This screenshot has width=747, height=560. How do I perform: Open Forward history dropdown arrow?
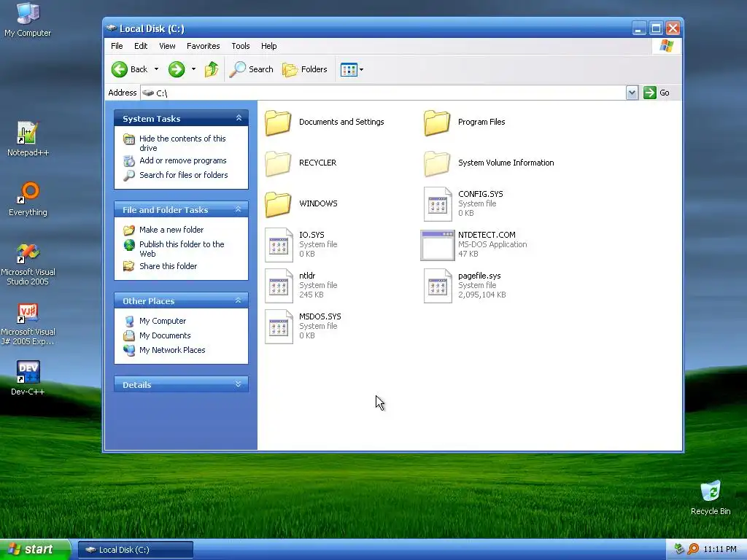pos(193,69)
